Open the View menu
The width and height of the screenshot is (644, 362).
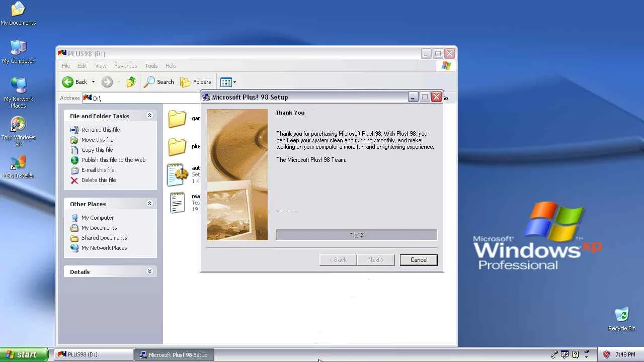pyautogui.click(x=101, y=66)
